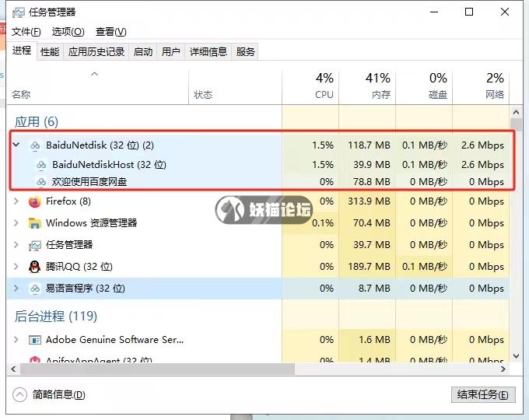Select the BaiduNetdiskHost (32 位) process name

109,165
